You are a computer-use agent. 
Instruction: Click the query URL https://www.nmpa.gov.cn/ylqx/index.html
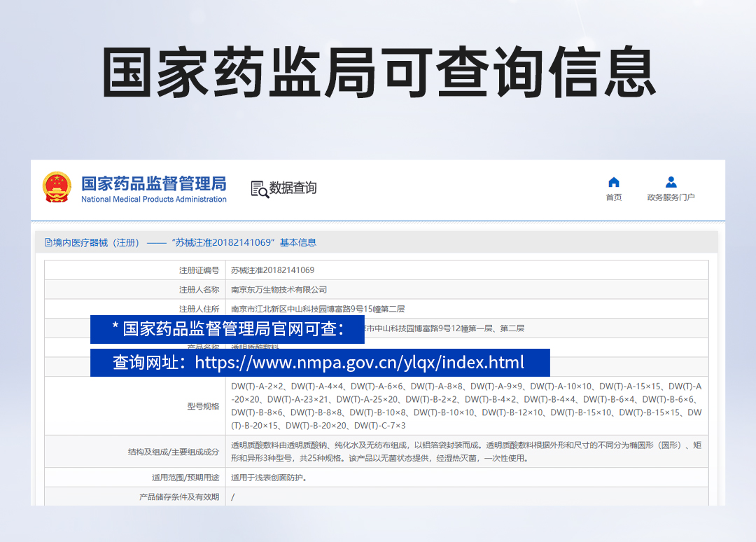[359, 363]
